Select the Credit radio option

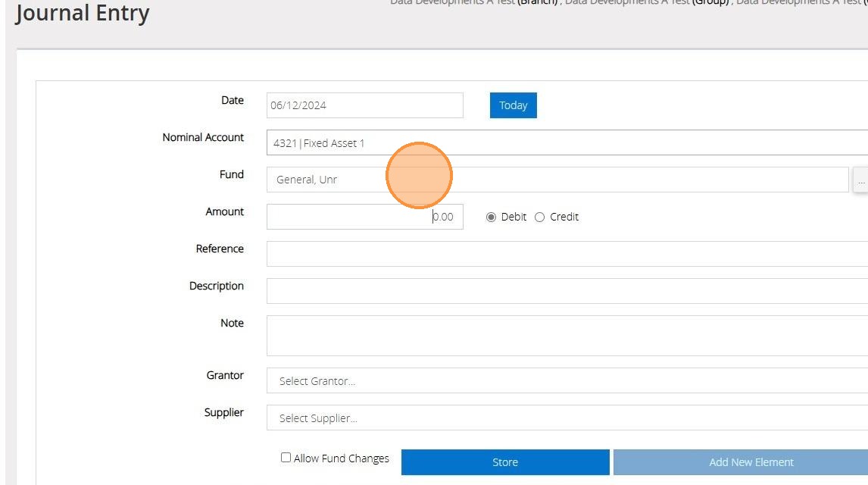click(x=540, y=217)
